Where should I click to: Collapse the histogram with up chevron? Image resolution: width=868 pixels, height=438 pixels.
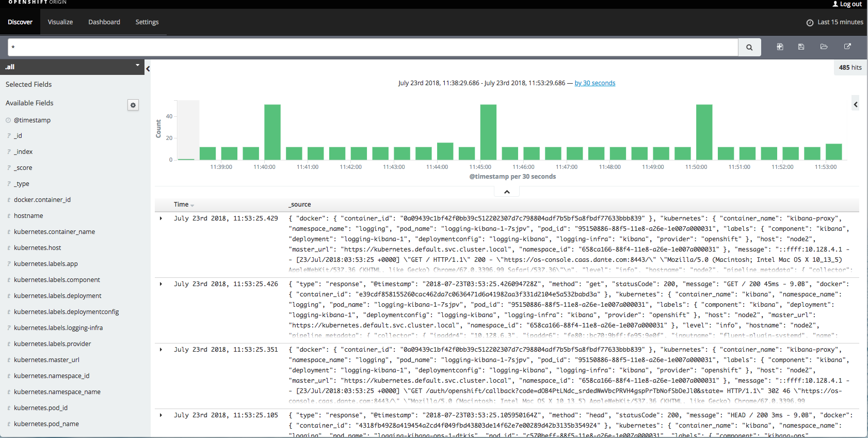tap(507, 192)
